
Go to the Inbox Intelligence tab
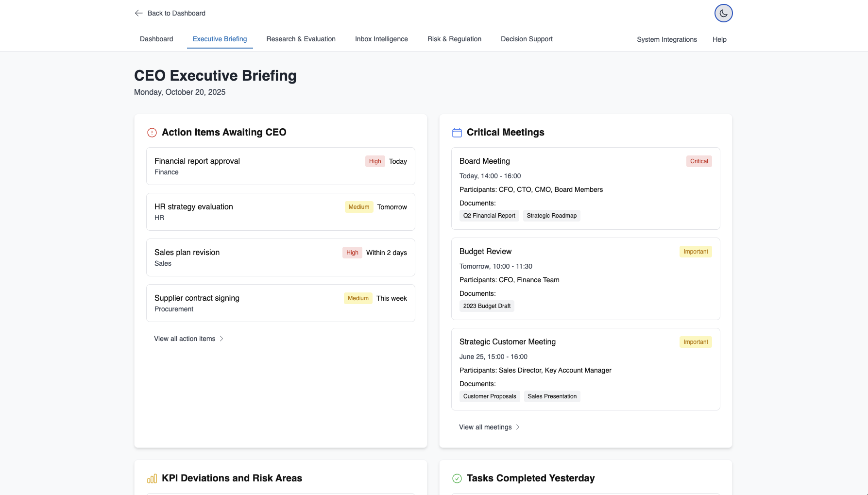(x=381, y=39)
